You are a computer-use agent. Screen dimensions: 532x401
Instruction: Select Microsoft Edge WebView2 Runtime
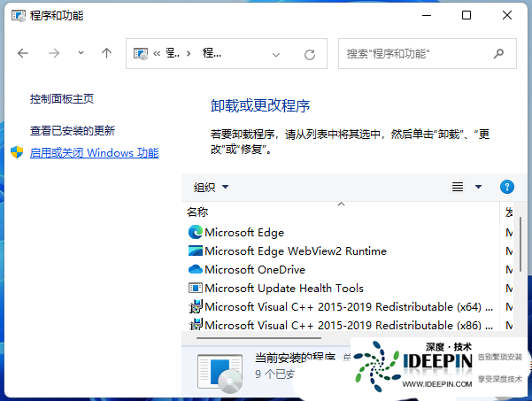[296, 251]
